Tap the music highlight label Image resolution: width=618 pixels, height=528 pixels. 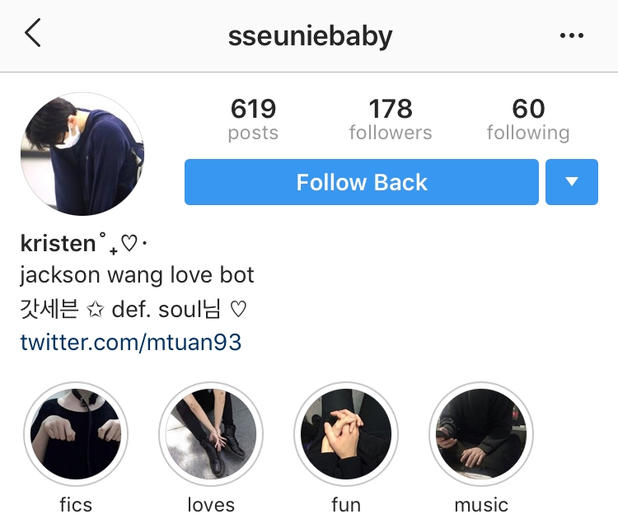tap(481, 505)
